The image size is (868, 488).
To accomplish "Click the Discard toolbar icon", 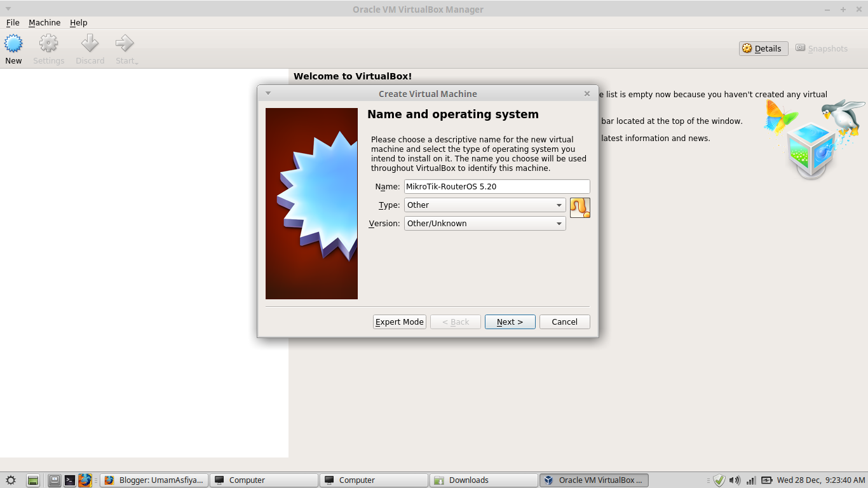I will [x=90, y=44].
